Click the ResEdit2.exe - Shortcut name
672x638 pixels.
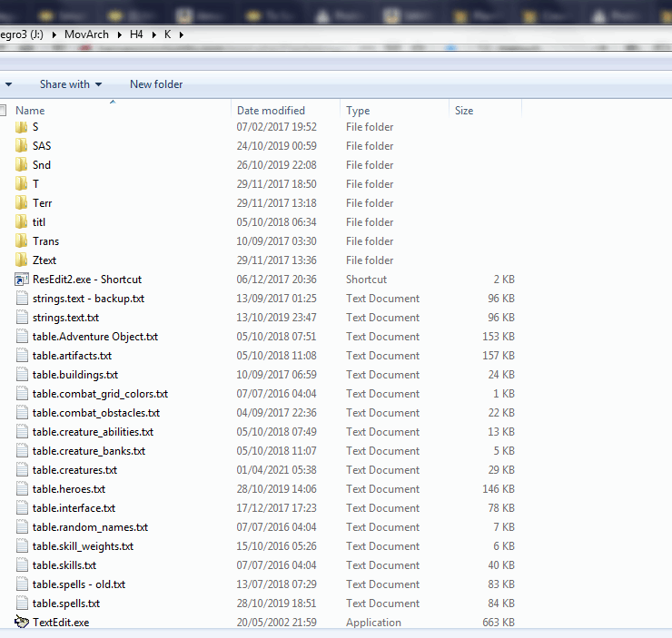coord(87,280)
